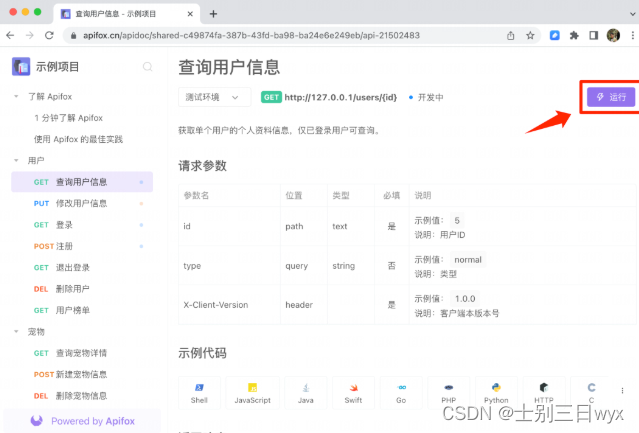This screenshot has width=639, height=433.
Task: Open 使用 Apifox 的最佳实践 document
Action: (78, 139)
